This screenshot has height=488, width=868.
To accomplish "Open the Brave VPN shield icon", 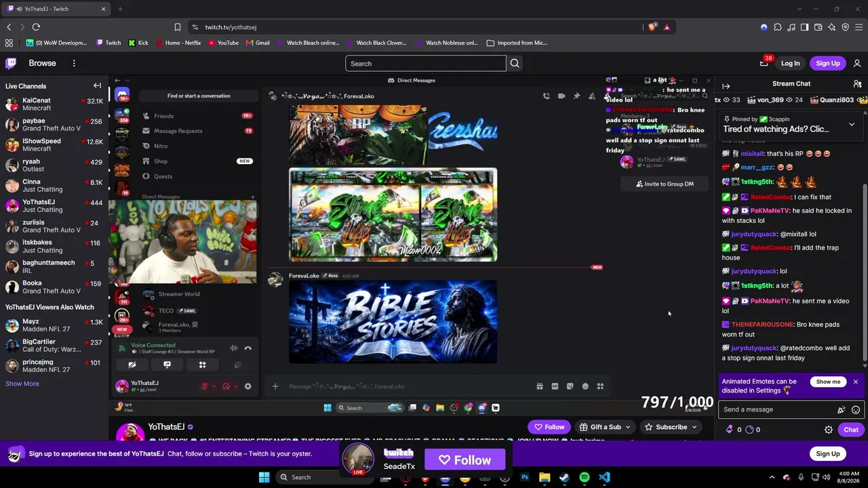I will pos(845,27).
